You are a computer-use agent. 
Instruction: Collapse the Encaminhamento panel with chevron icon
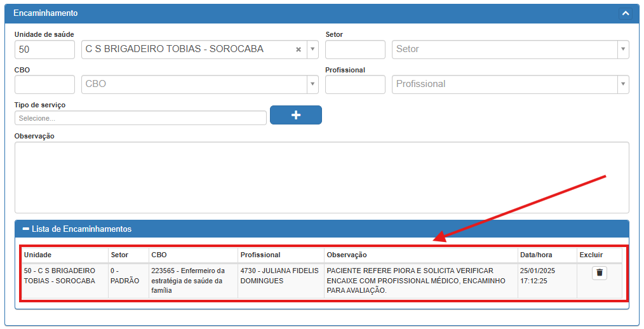(625, 13)
